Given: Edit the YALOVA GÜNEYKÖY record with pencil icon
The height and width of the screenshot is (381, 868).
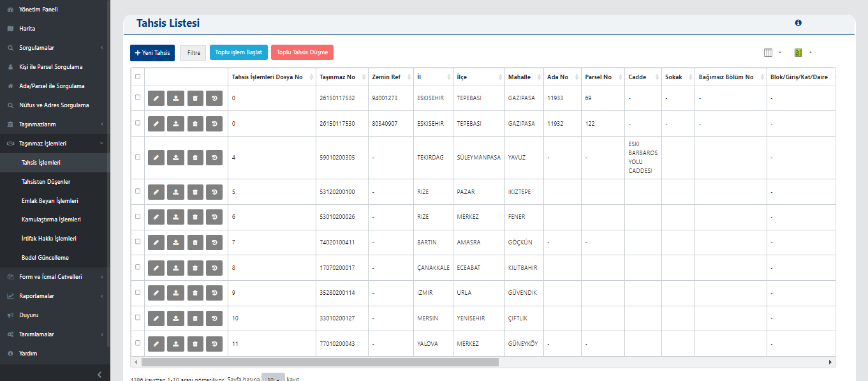Looking at the screenshot, I should coord(156,344).
